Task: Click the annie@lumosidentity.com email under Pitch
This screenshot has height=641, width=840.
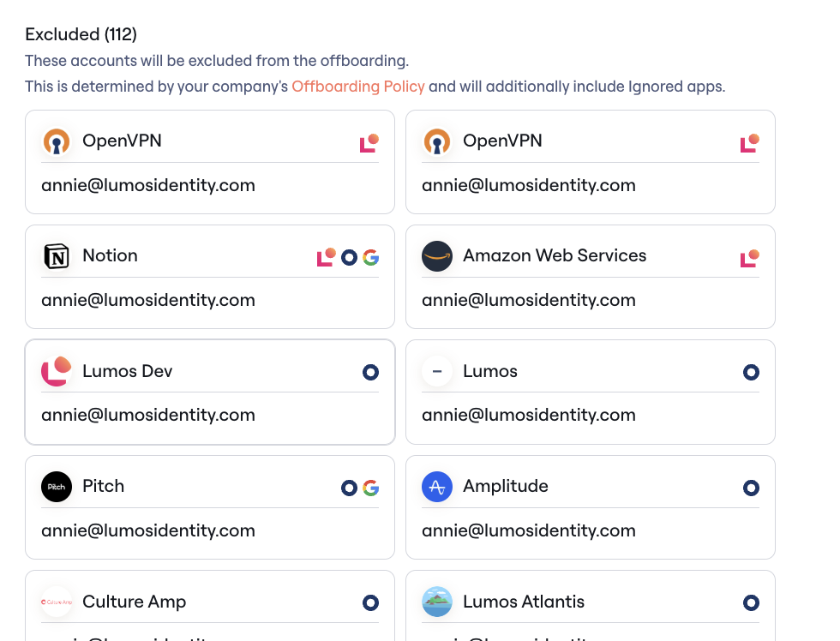Action: (x=148, y=530)
